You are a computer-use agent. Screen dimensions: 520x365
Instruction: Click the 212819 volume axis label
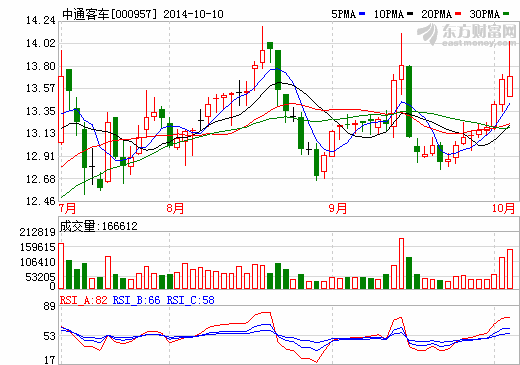point(38,232)
